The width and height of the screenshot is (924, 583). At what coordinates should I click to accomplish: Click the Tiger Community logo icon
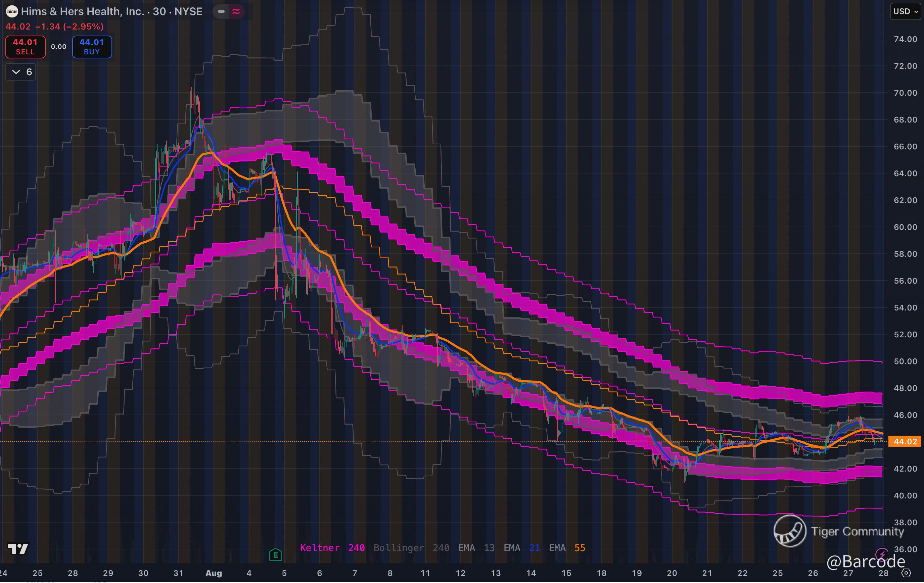(x=790, y=531)
